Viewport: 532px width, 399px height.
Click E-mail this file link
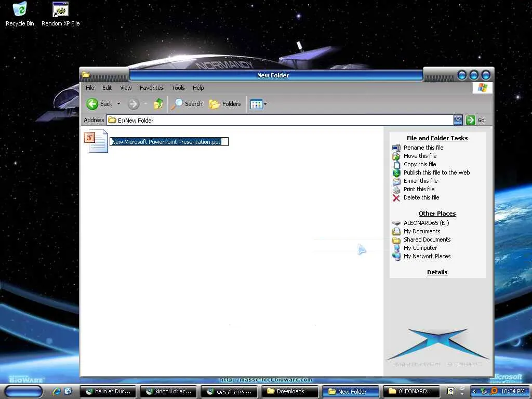click(421, 181)
